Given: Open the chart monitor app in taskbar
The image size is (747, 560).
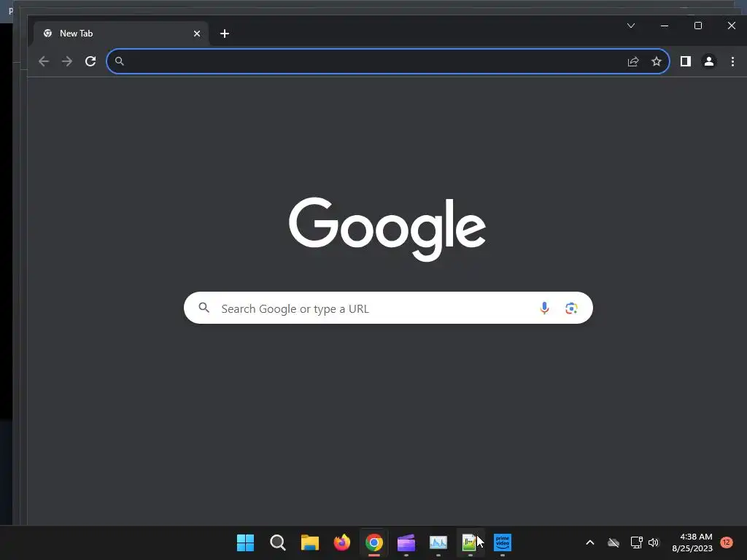Looking at the screenshot, I should click(438, 542).
